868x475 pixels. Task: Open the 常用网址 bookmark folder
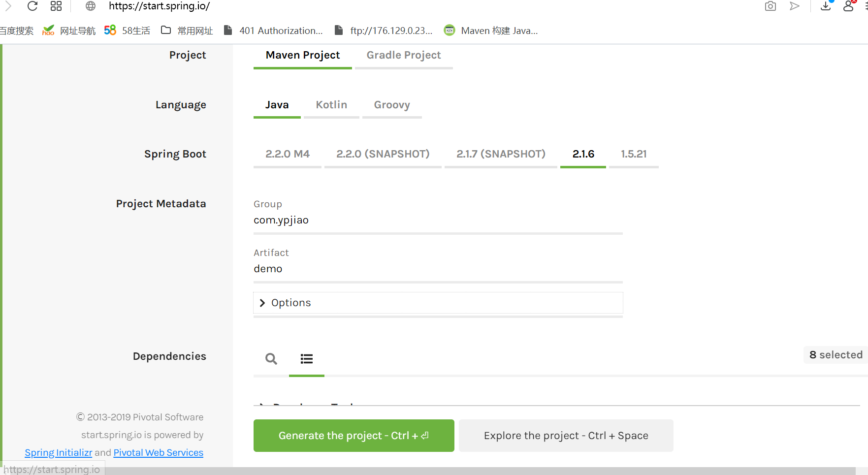tap(187, 31)
